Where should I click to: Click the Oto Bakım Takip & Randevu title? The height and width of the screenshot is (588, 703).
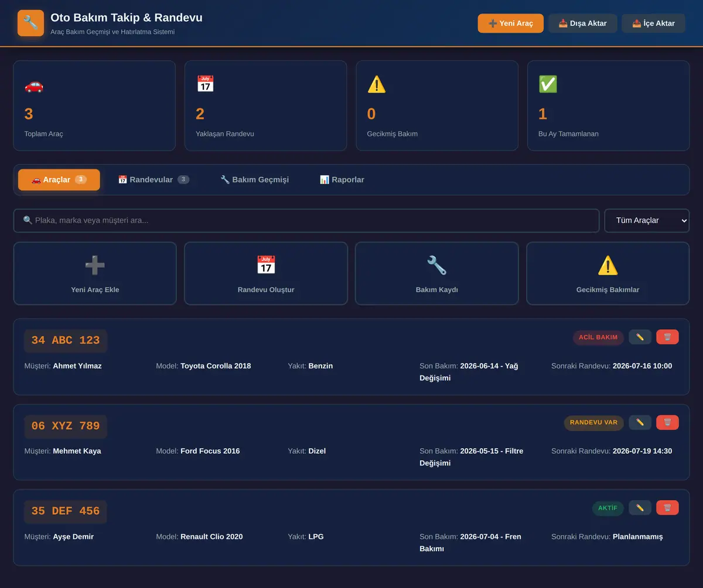pos(127,18)
